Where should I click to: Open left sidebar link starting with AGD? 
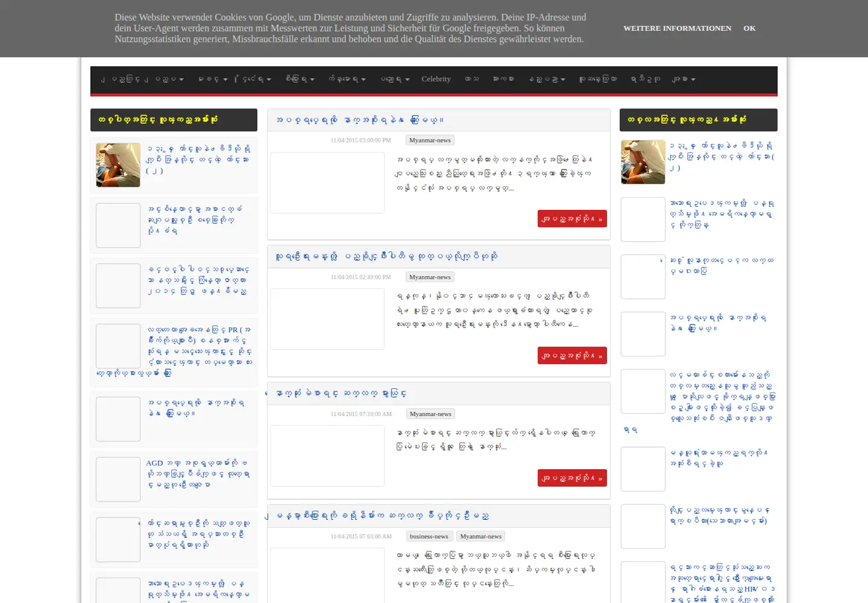[198, 474]
